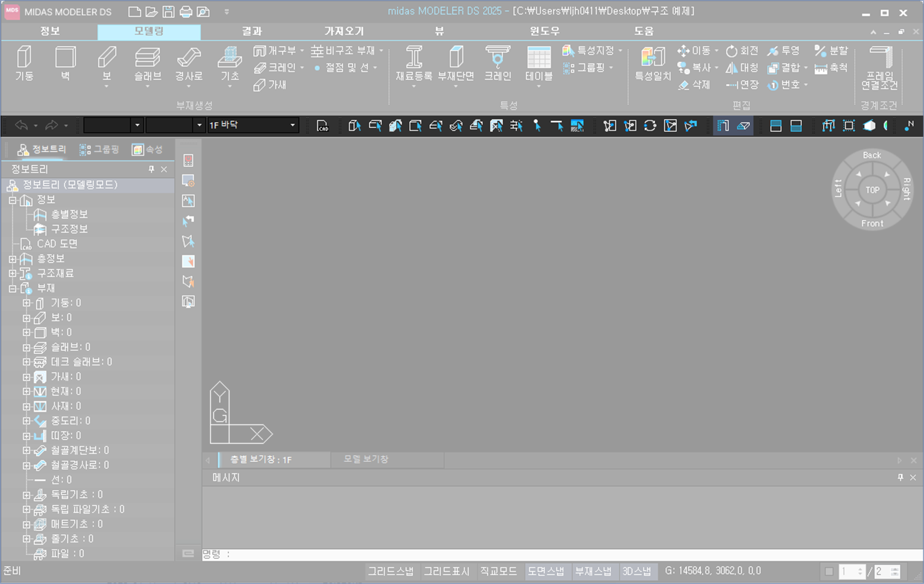Click the 투영 projection tool

[784, 51]
